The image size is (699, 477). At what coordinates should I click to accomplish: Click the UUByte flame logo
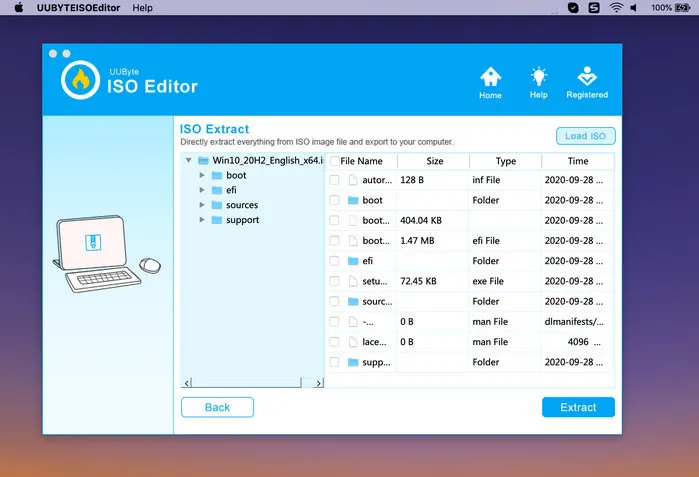pyautogui.click(x=80, y=80)
